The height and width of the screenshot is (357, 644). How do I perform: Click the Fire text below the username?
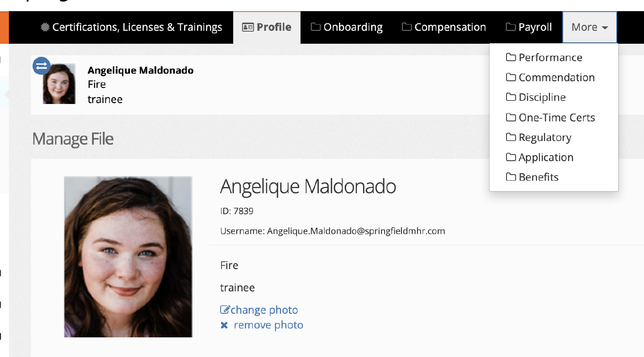coord(229,266)
